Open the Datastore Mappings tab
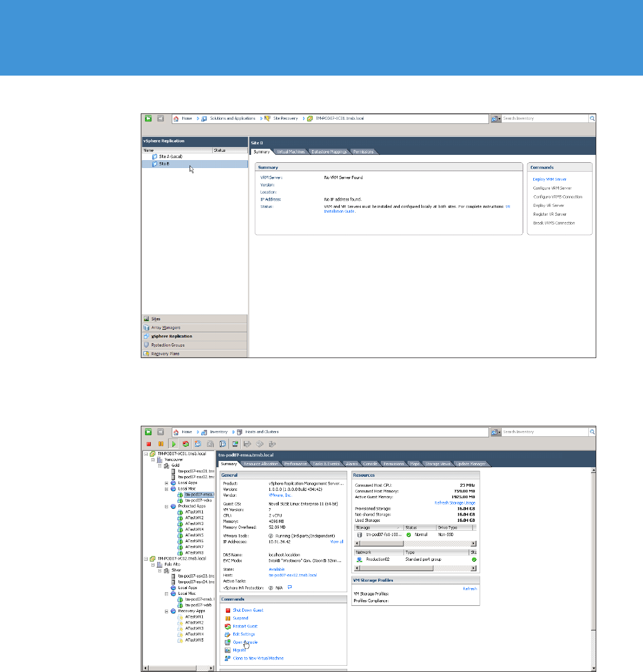This screenshot has height=672, width=643. pos(329,152)
